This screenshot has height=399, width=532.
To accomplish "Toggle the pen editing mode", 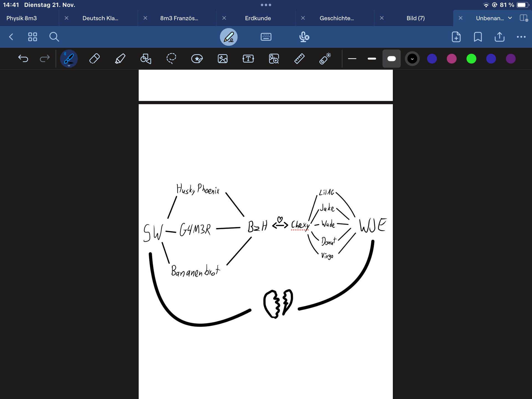I will coord(229,37).
